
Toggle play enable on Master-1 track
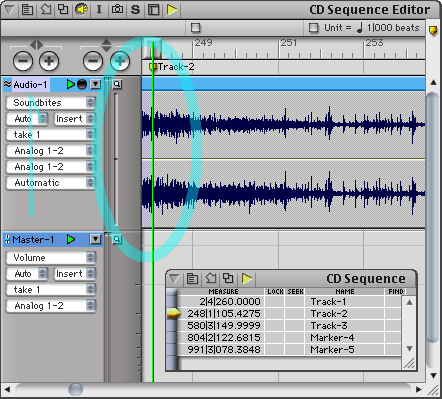pos(71,239)
